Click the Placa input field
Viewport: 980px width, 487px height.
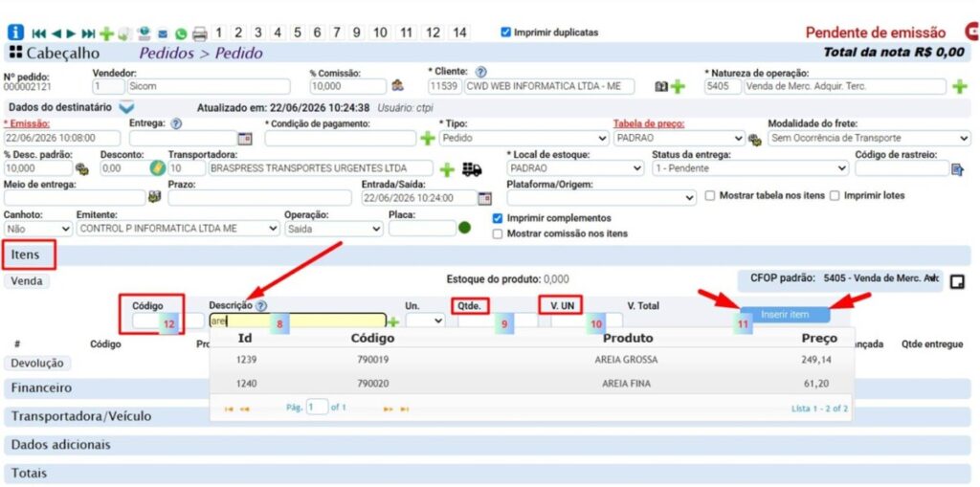point(422,228)
